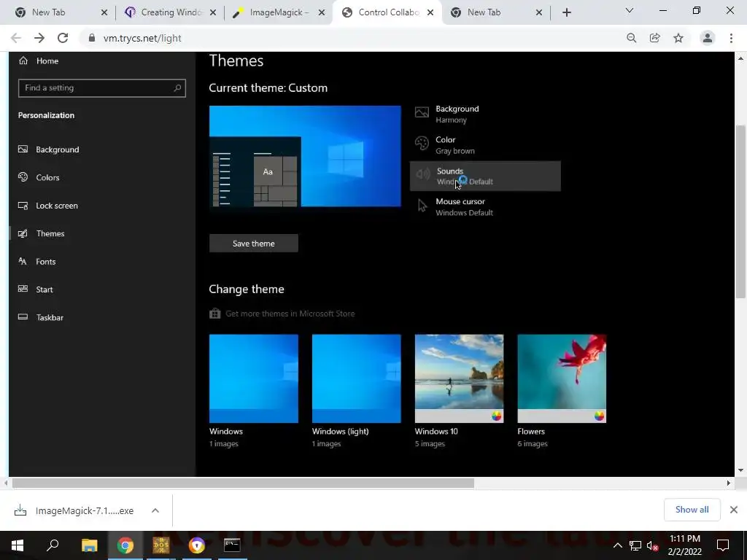This screenshot has width=747, height=560.
Task: Click the Chrome taskbar icon
Action: coord(125,545)
